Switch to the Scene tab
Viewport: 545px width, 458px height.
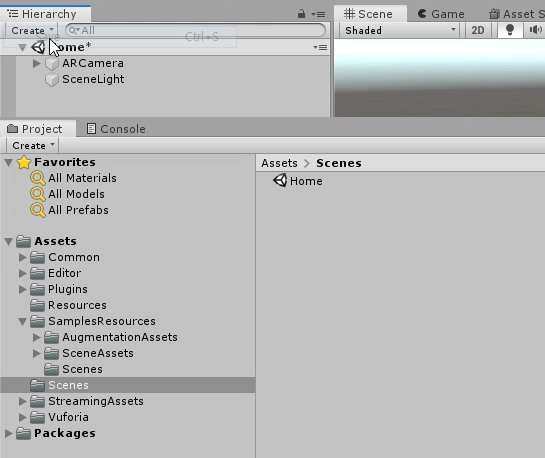point(370,14)
